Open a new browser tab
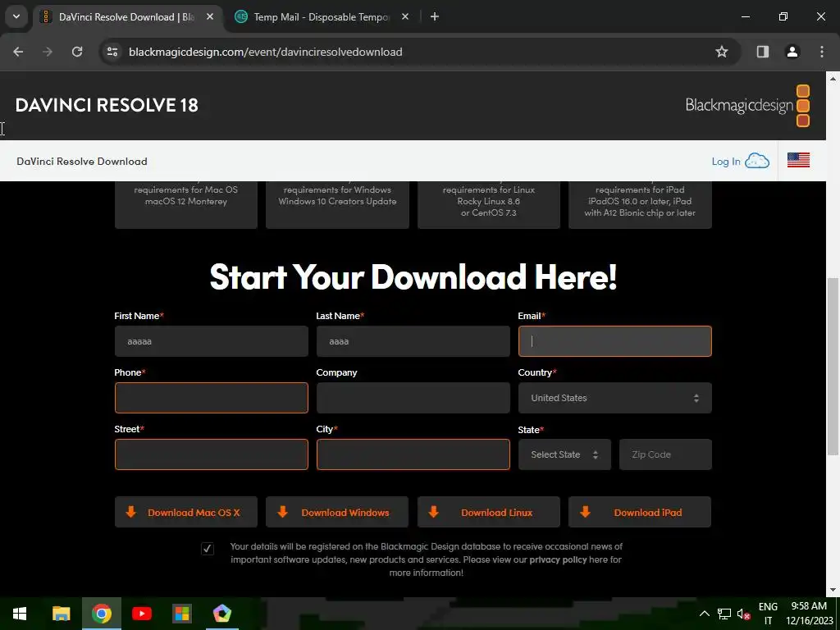 (435, 16)
